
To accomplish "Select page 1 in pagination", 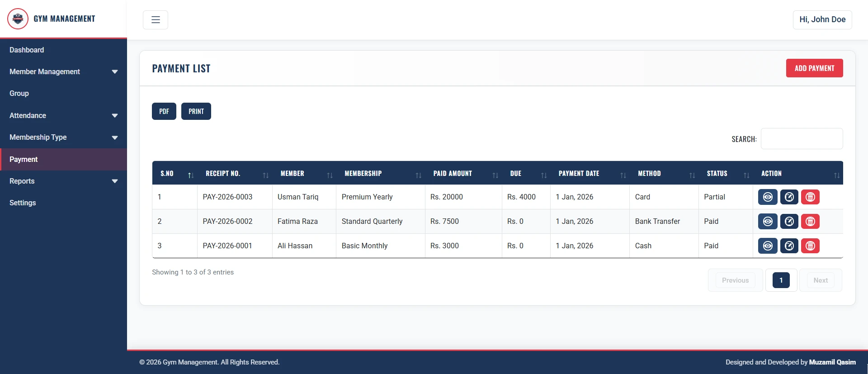I will pos(781,280).
